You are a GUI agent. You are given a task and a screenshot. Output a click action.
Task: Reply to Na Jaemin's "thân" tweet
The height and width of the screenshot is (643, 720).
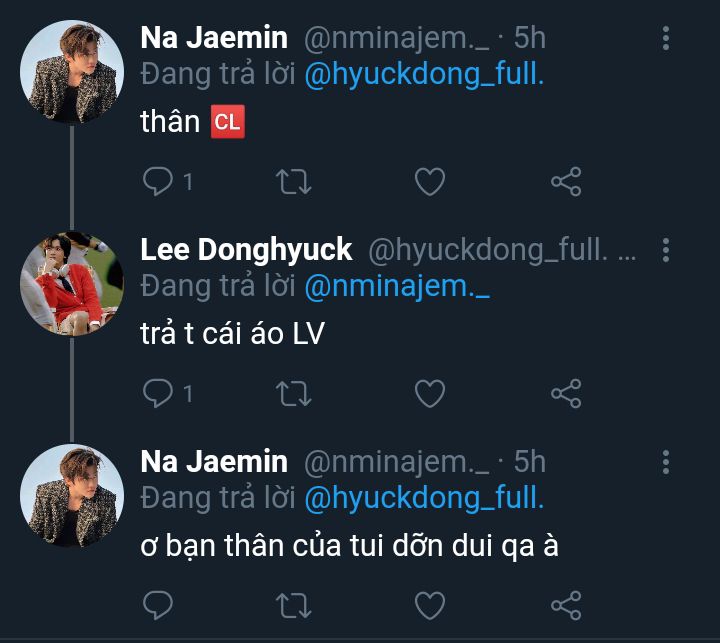point(157,181)
